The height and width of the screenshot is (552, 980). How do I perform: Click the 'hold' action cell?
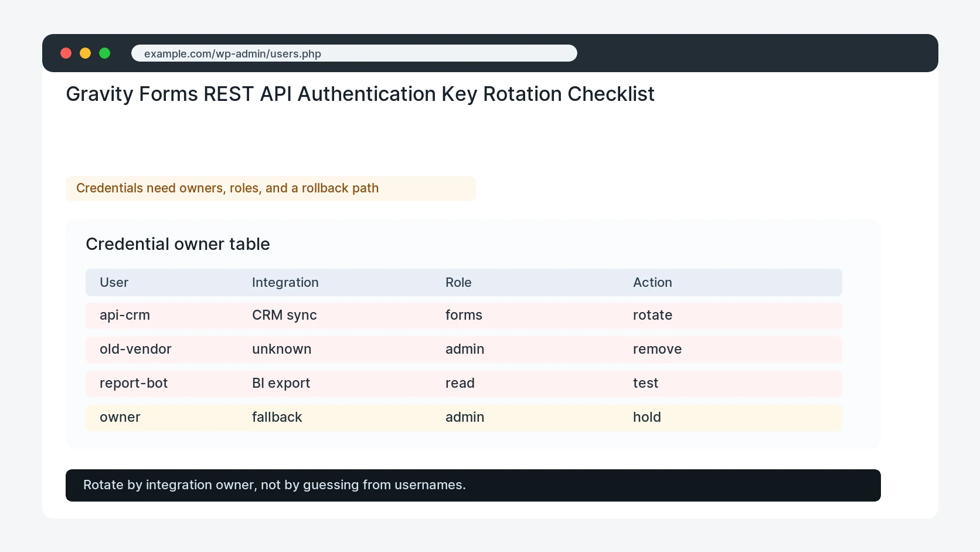[x=647, y=418]
